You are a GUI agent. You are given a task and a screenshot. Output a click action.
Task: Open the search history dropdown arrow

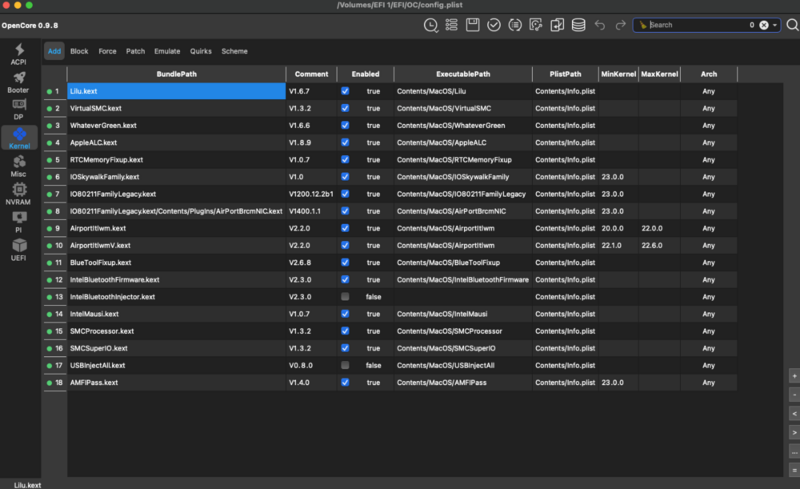point(774,25)
